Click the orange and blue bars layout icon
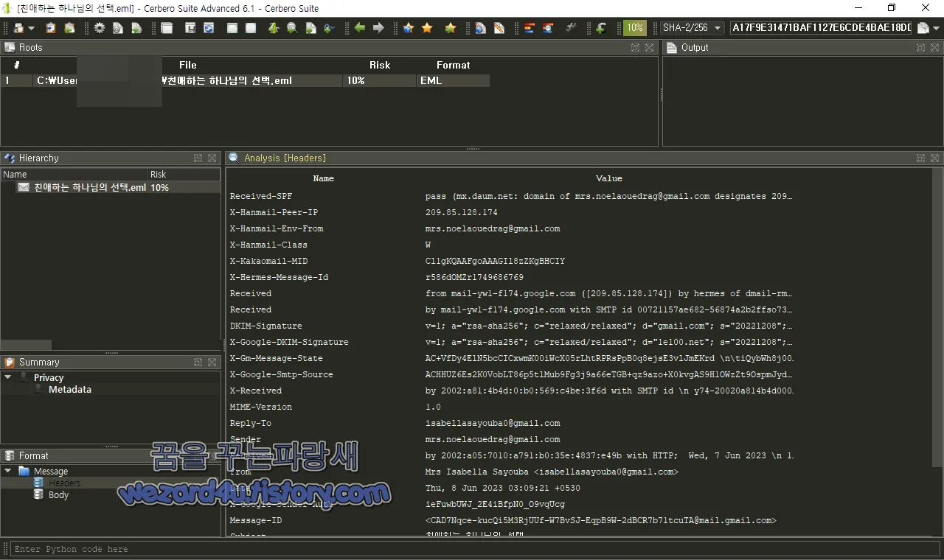 point(530,28)
